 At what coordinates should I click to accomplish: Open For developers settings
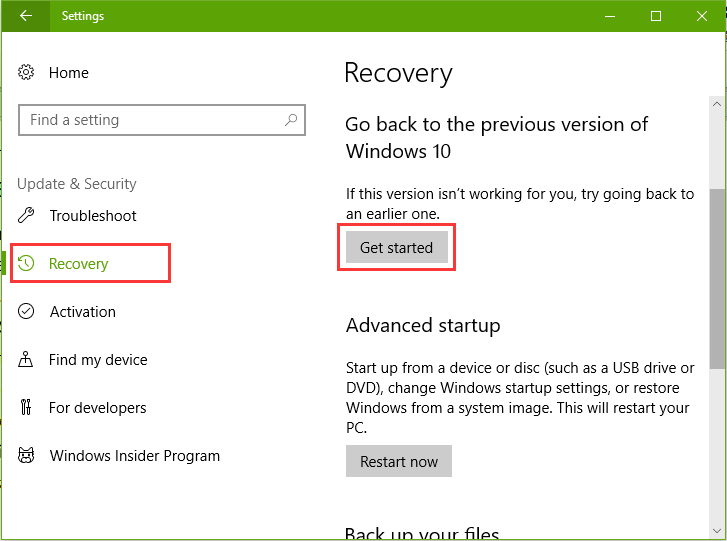[x=97, y=407]
